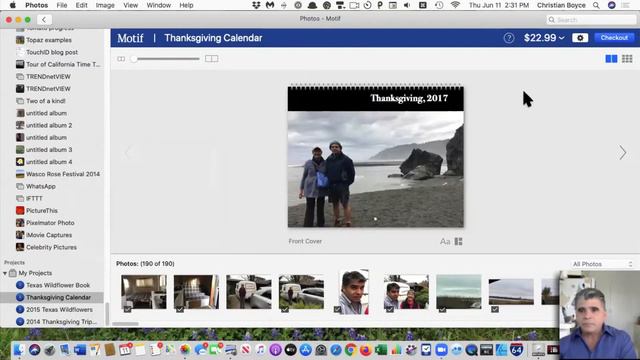
Task: Open the Aa text options for cover
Action: pos(445,242)
